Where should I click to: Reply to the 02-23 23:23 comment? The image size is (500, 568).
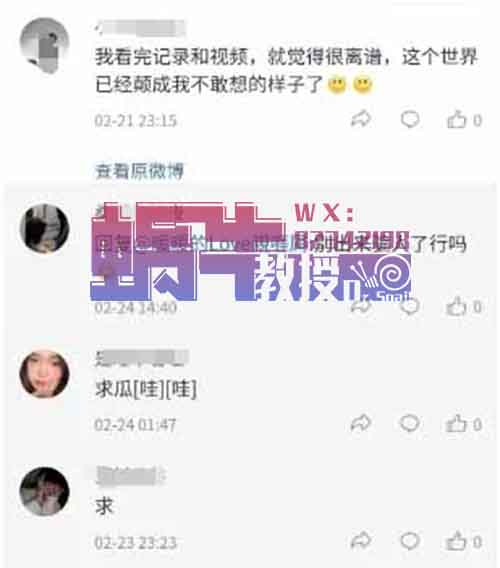(410, 541)
